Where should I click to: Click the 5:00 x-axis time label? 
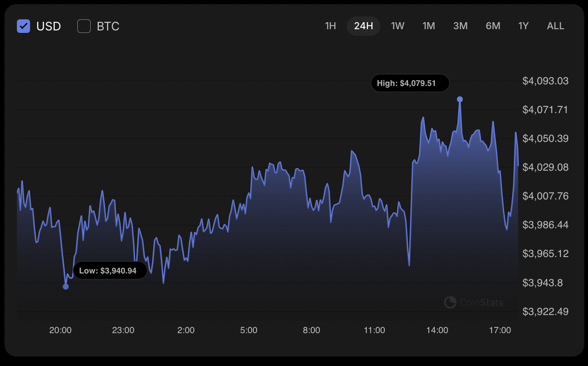[249, 330]
